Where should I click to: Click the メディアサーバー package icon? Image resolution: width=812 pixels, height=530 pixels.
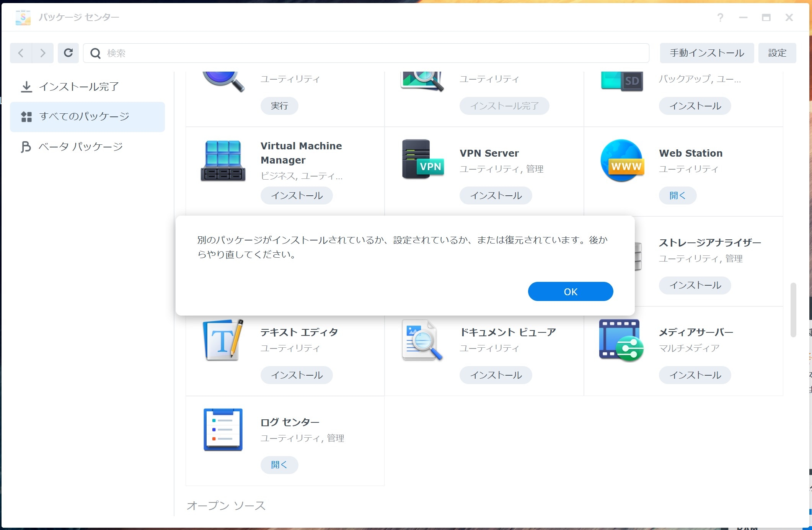click(621, 340)
